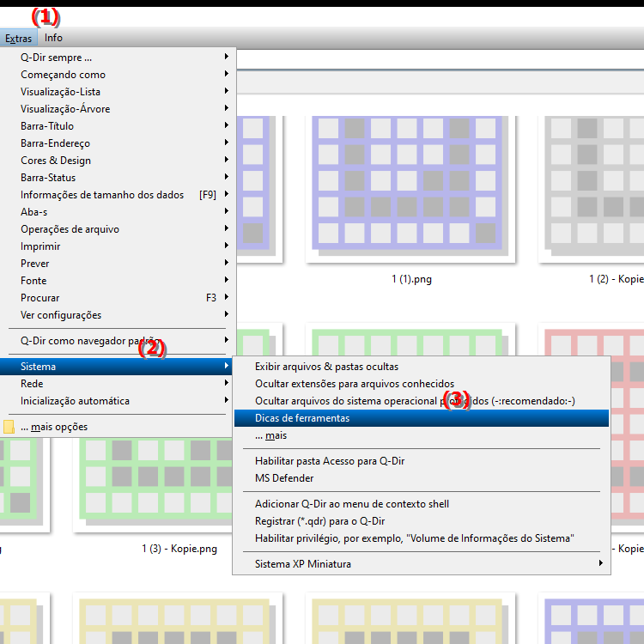Expand the 'Q-Dir sempre ...' submenu

(x=118, y=57)
